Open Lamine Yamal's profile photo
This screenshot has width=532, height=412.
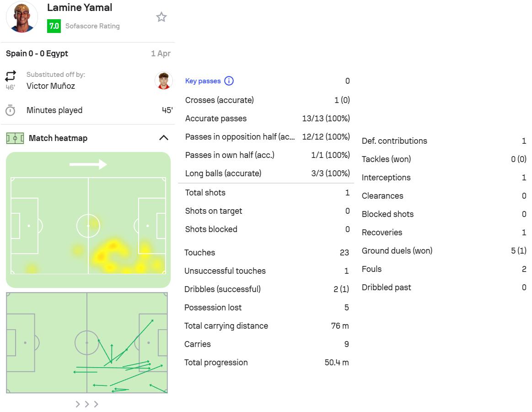[22, 16]
